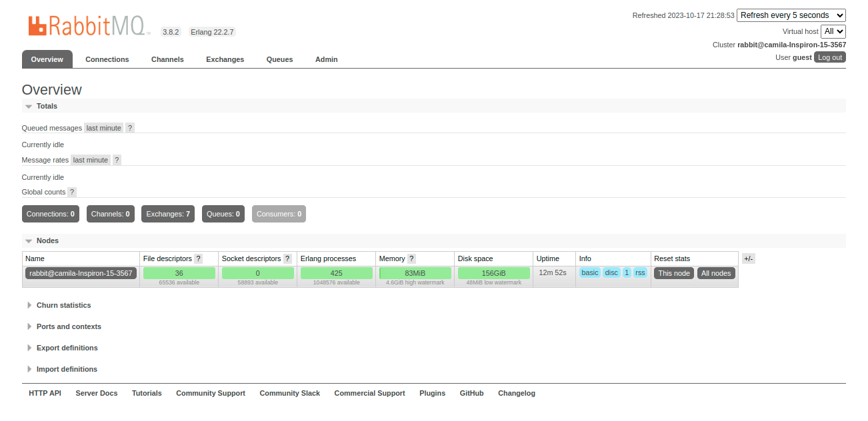Click the 3.8.2 version label
Viewport: 868px width, 421px height.
[x=171, y=32]
